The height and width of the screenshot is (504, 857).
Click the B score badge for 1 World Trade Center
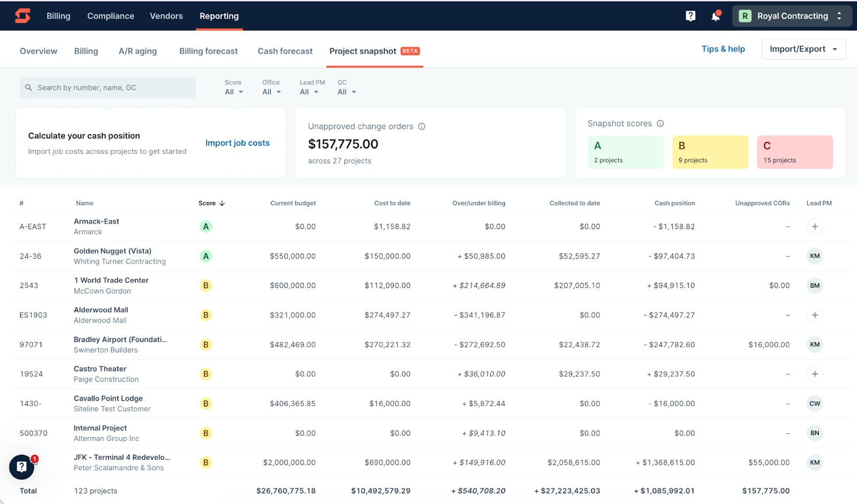206,285
